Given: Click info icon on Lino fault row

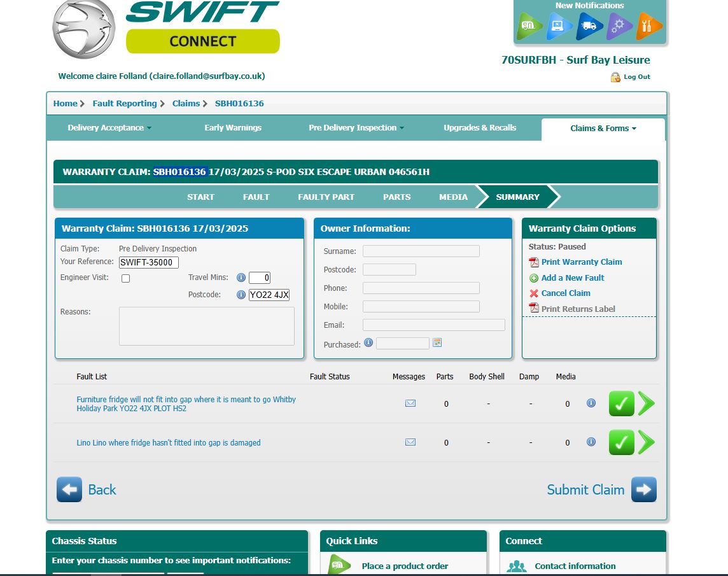Looking at the screenshot, I should 591,442.
